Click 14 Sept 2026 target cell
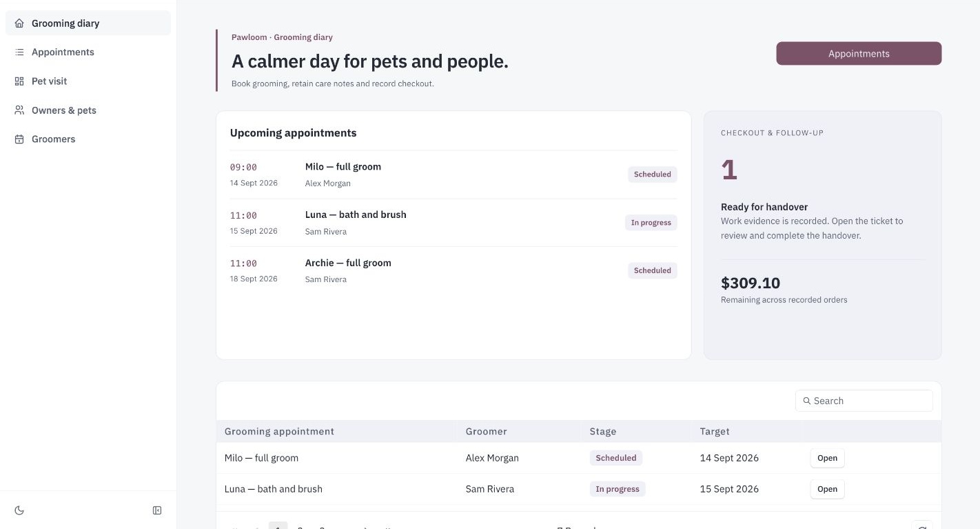980x529 pixels. click(729, 458)
